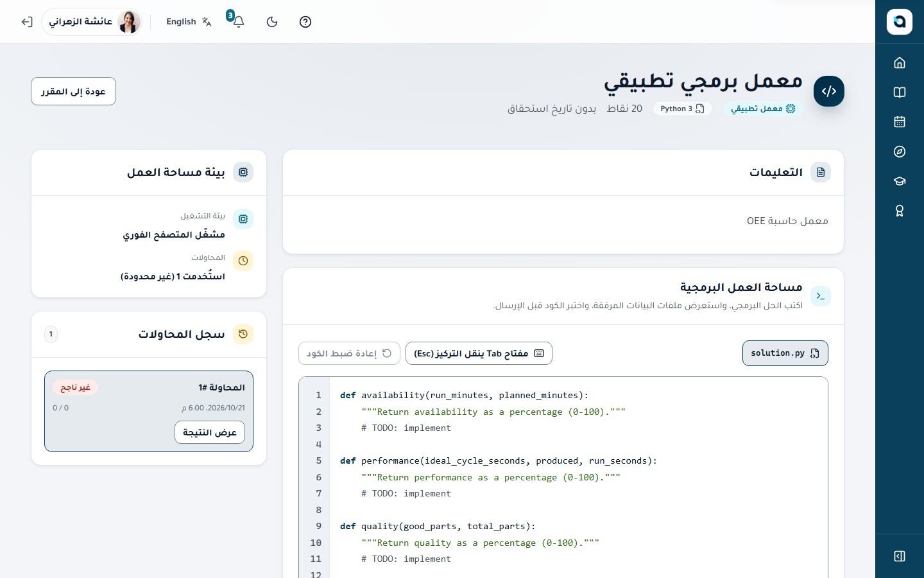Click the clock icon beside المحاولات
The height and width of the screenshot is (578, 924).
(243, 261)
